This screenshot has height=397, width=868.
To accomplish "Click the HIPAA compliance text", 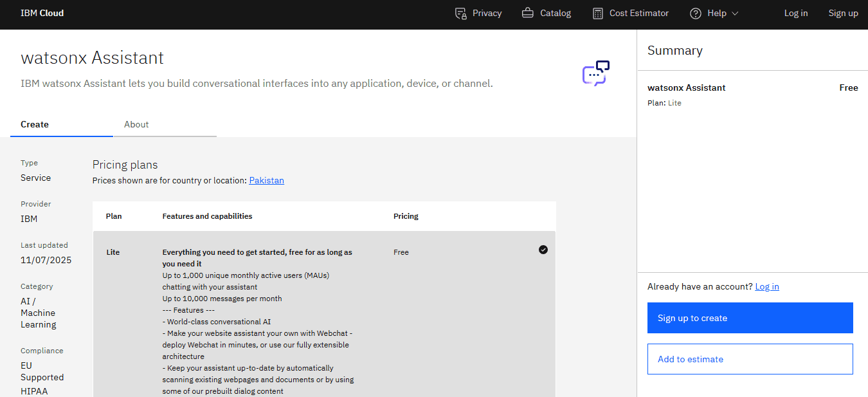I will 34,391.
